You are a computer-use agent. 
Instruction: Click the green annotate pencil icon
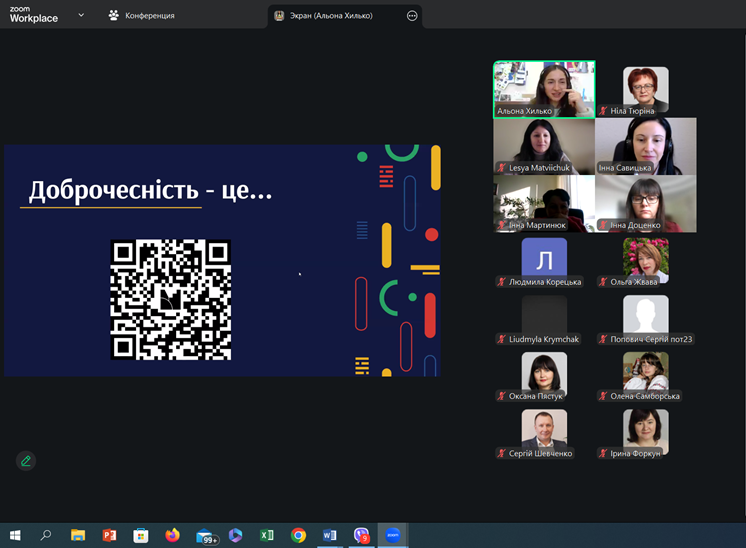(x=26, y=461)
